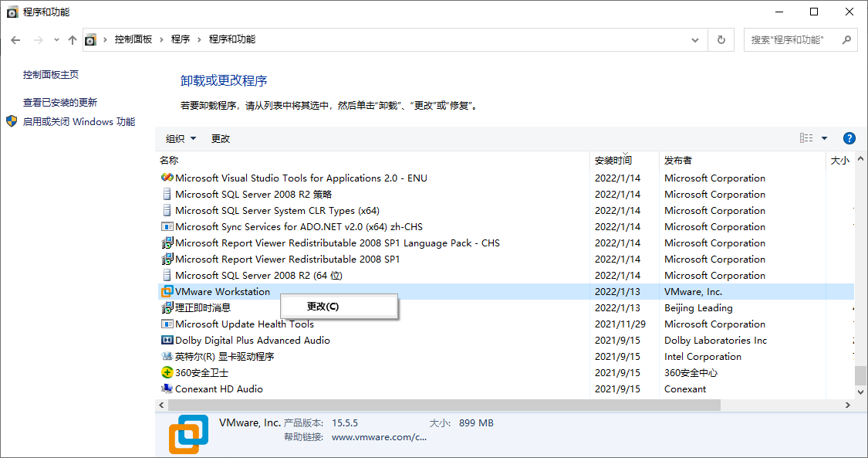
Task: Click the Report Viewer Redistributable 2008 SP1 icon
Action: click(x=167, y=259)
